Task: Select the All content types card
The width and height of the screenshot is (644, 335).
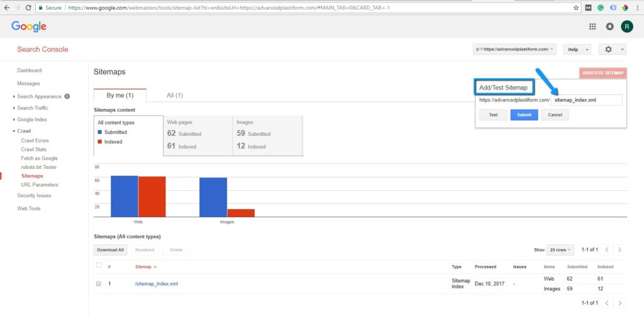Action: coord(128,135)
